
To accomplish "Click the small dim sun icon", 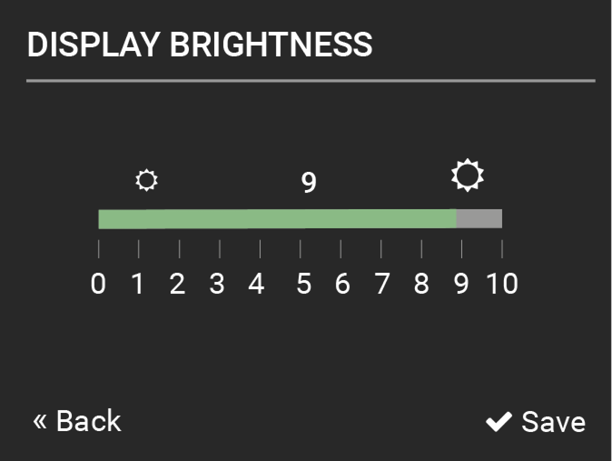I will 146,180.
